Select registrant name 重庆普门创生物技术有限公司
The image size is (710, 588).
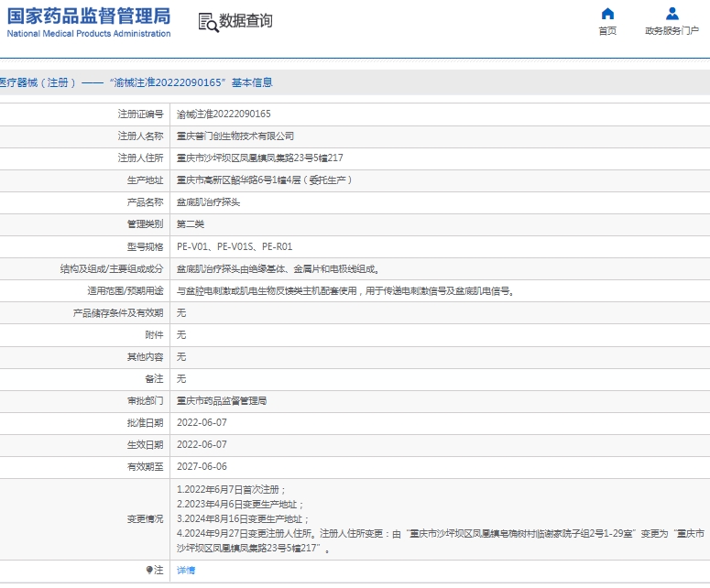click(235, 136)
